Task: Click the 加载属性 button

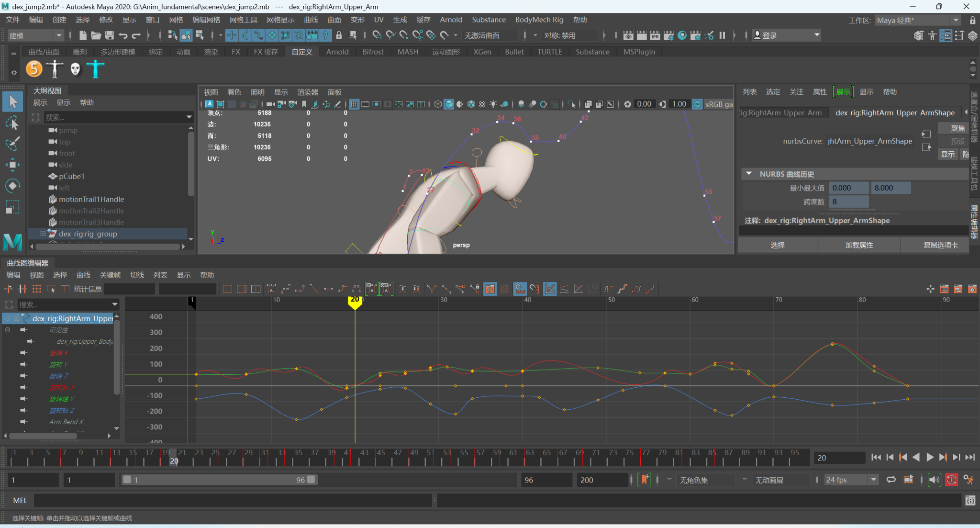Action: 859,245
